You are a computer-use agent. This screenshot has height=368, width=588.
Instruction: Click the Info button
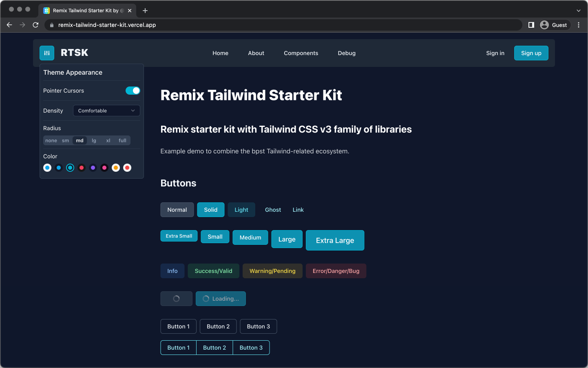tap(172, 271)
